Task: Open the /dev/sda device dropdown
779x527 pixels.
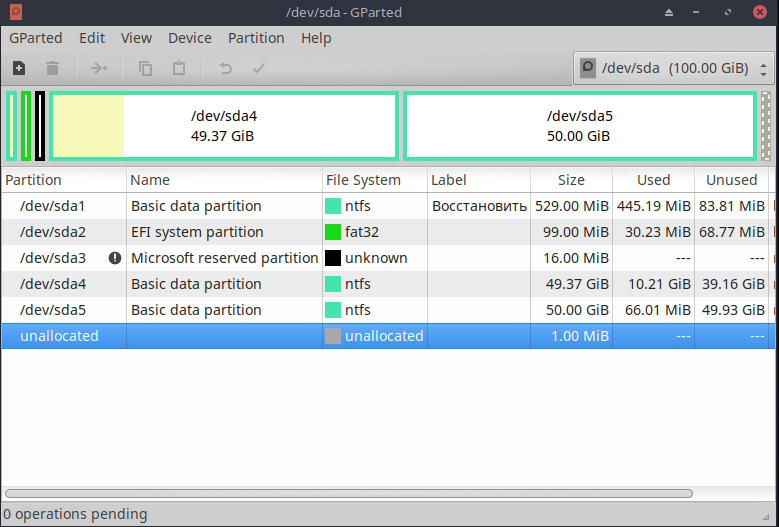Action: coord(674,68)
